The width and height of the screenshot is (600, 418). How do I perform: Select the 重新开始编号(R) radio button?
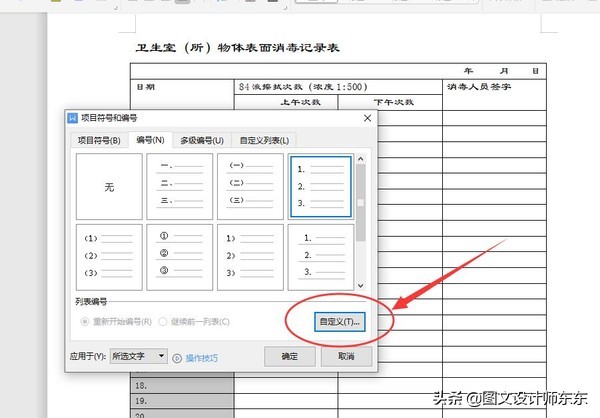point(85,322)
